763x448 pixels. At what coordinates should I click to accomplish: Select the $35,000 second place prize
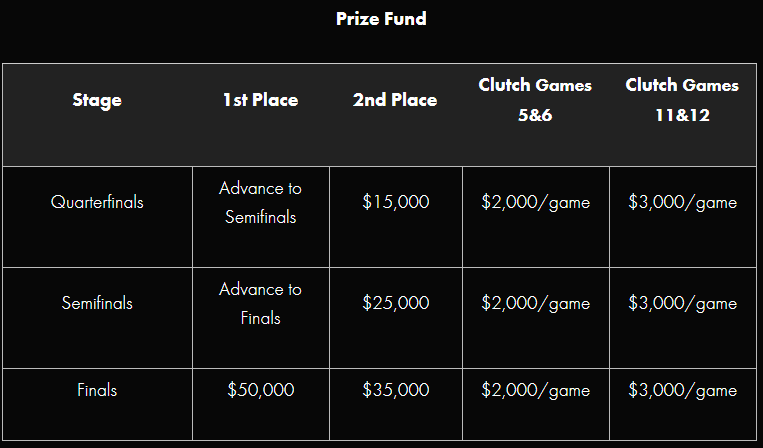coord(395,390)
